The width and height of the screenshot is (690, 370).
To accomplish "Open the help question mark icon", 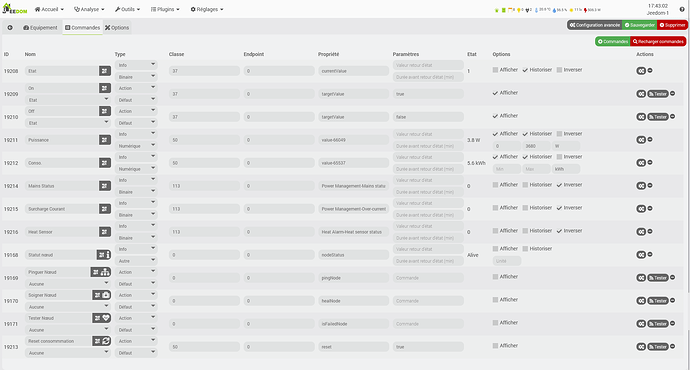I will [682, 9].
